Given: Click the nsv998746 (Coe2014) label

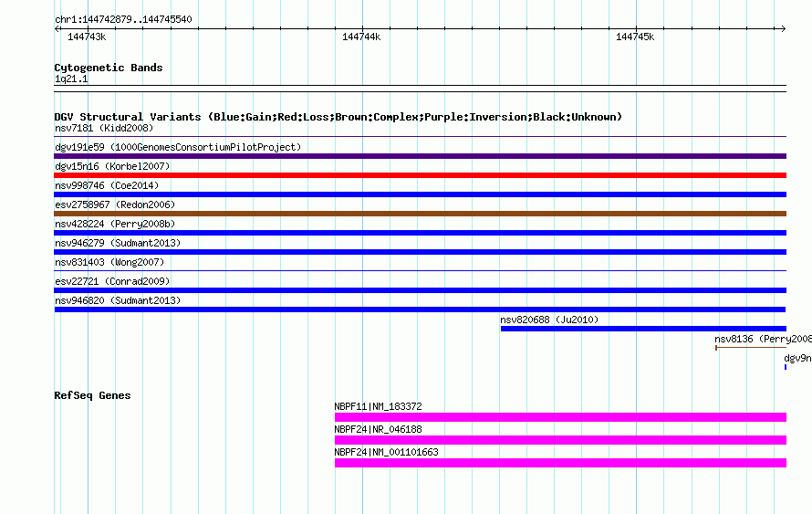Looking at the screenshot, I should pyautogui.click(x=107, y=185).
